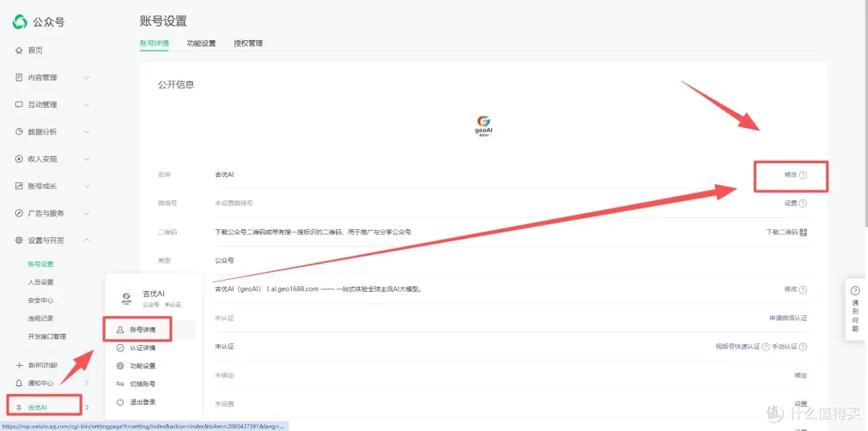Click popup 退出登录 power icon
This screenshot has width=868, height=431.
point(120,402)
